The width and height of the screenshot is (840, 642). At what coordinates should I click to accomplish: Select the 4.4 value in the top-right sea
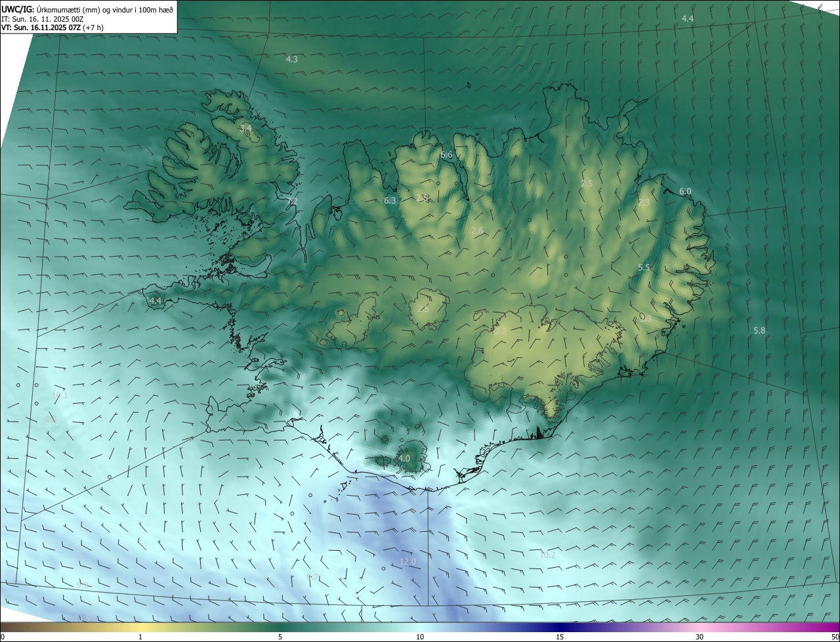[688, 19]
